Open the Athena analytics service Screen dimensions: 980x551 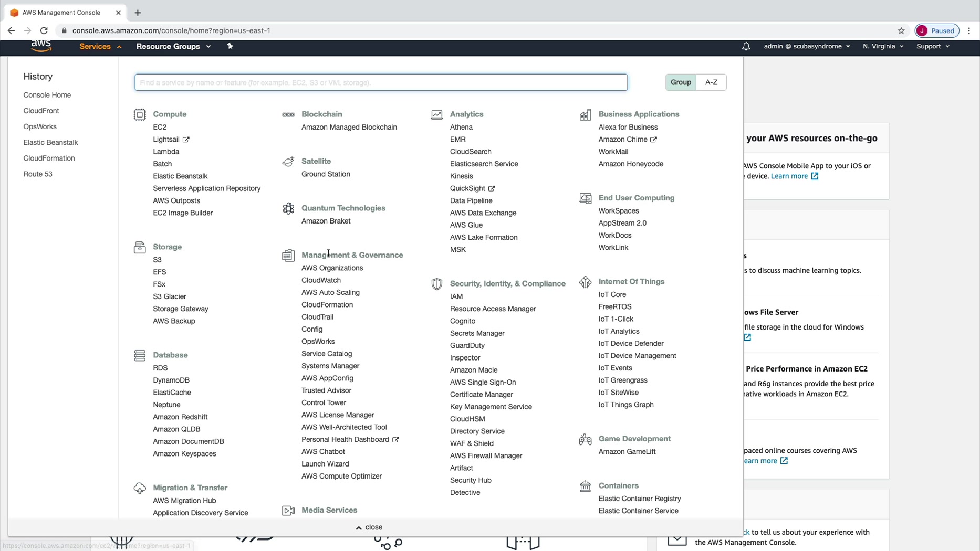point(461,127)
